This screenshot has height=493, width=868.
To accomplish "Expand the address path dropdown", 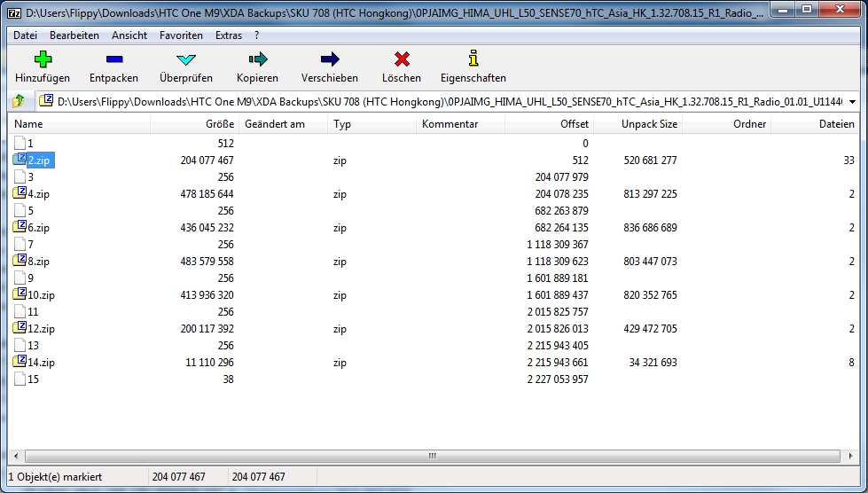I will click(852, 101).
